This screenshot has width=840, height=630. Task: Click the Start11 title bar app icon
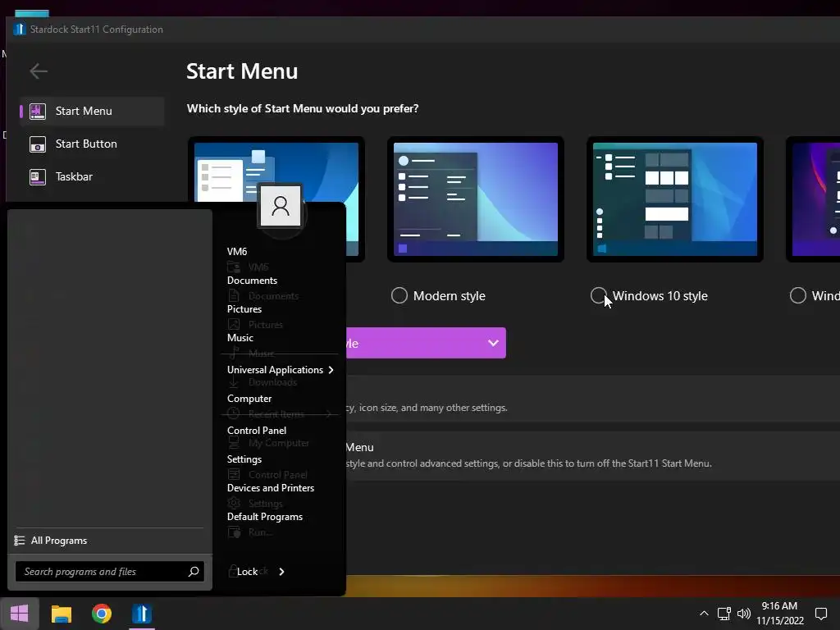(20, 30)
